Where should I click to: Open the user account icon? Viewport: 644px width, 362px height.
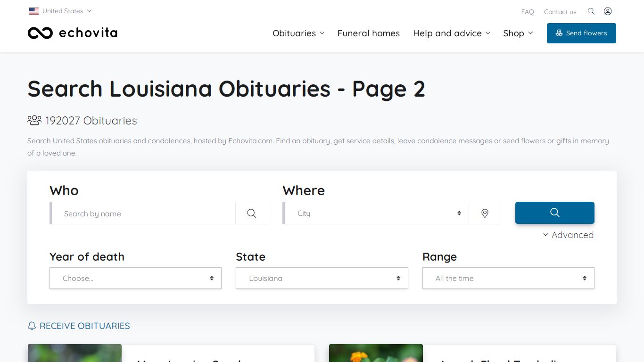[x=608, y=11]
